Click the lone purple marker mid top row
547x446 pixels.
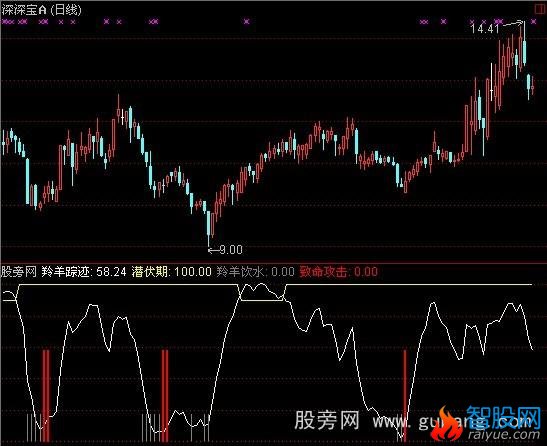247,22
